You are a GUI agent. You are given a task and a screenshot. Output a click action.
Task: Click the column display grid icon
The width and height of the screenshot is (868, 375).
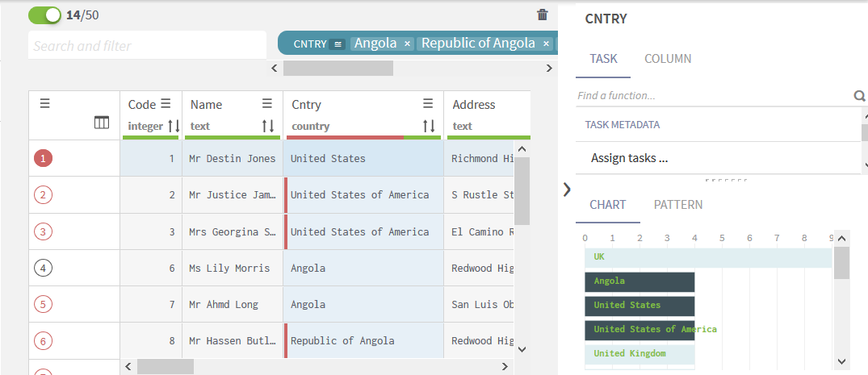[x=102, y=123]
